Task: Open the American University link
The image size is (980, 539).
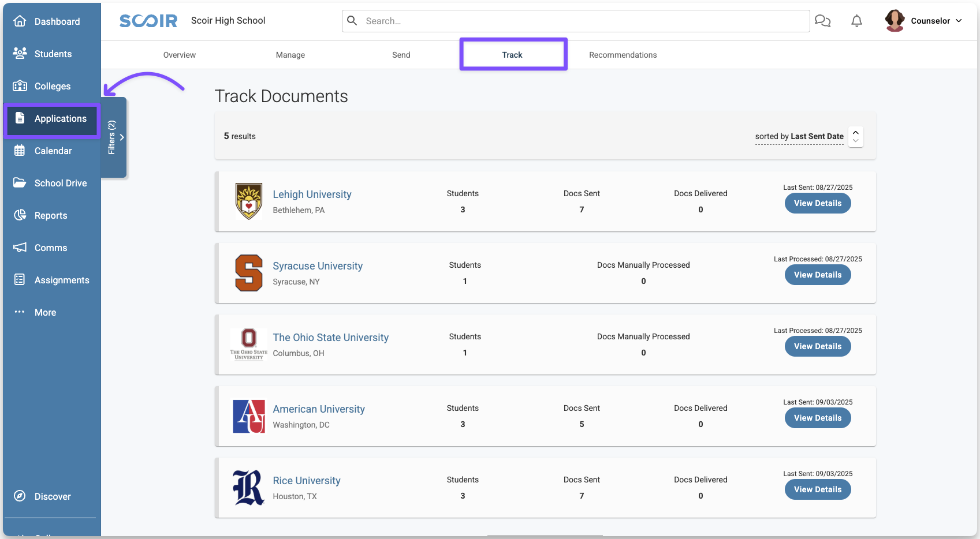Action: tap(319, 409)
